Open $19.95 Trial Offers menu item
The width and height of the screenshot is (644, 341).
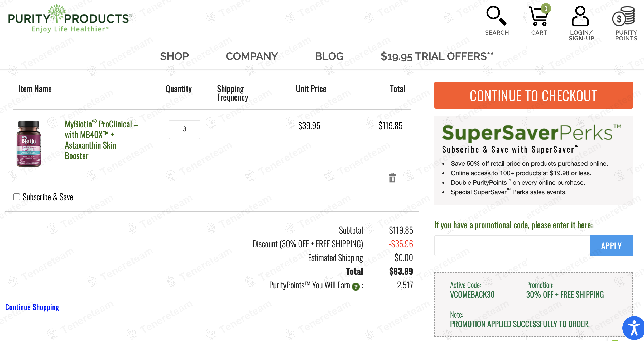tap(437, 56)
